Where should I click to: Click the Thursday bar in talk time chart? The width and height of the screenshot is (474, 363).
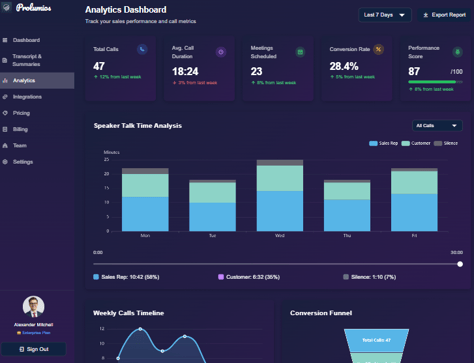tap(347, 205)
